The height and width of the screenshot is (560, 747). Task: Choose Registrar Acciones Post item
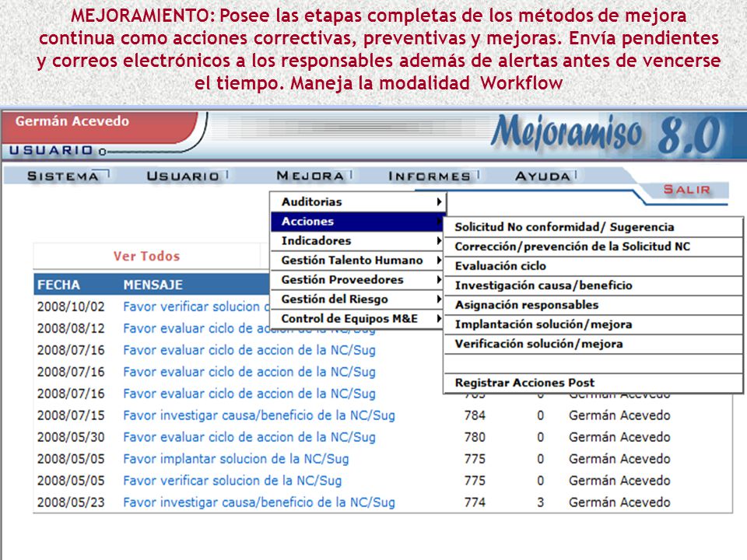click(x=593, y=383)
